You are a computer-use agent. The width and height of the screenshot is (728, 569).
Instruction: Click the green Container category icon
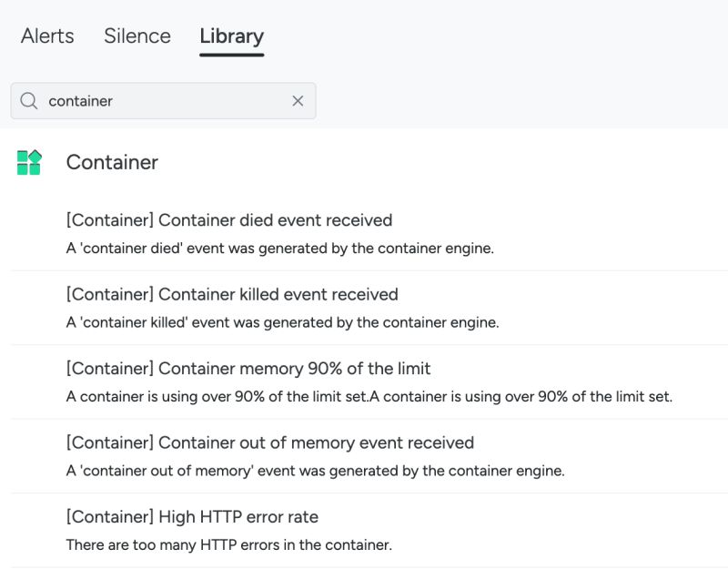28,161
